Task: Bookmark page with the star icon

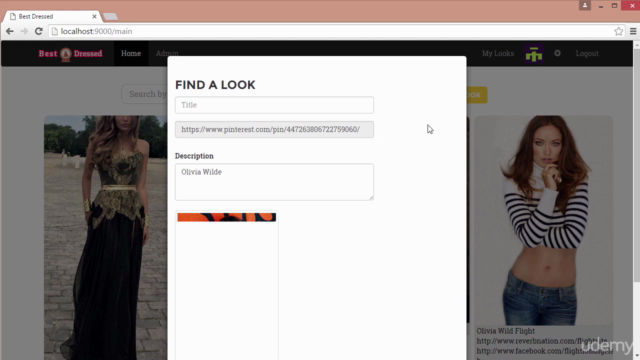Action: (x=618, y=31)
